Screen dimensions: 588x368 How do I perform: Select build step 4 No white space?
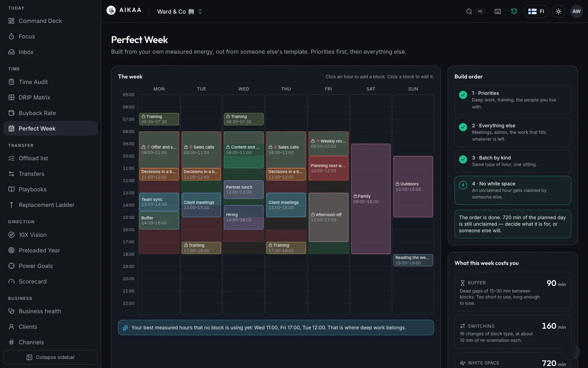click(x=513, y=190)
